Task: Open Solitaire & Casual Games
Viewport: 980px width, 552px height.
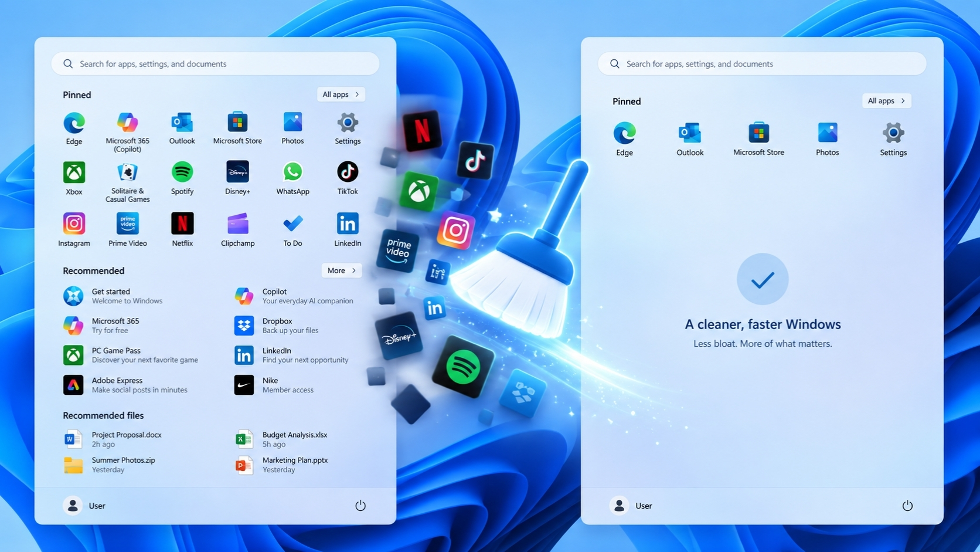Action: [127, 182]
